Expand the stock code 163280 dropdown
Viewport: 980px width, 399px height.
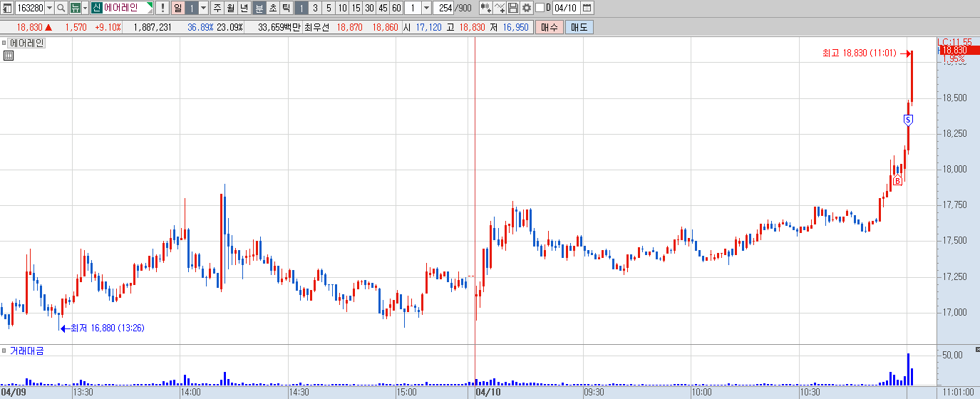[49, 9]
